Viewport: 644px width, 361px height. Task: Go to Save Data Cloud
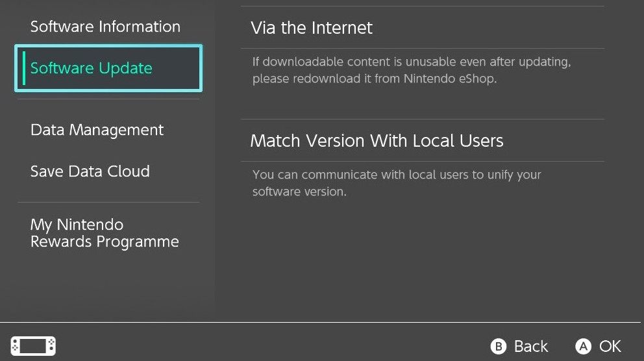click(x=90, y=171)
